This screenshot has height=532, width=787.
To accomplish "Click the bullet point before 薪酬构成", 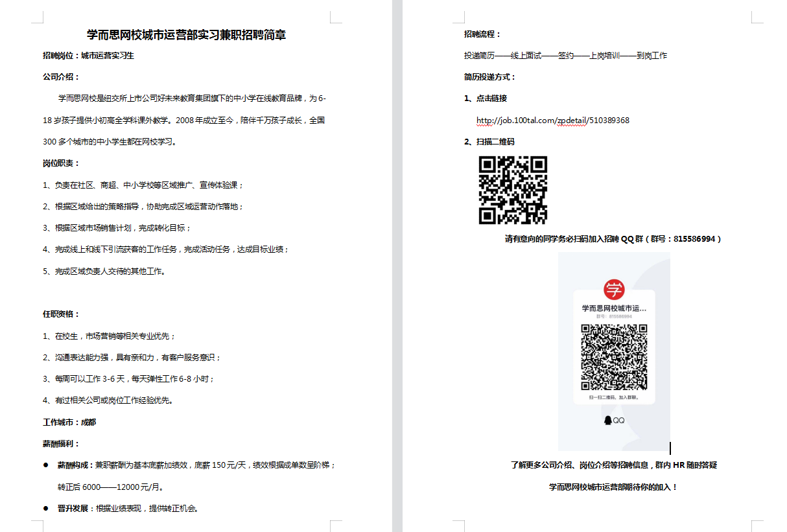I will 46,465.
